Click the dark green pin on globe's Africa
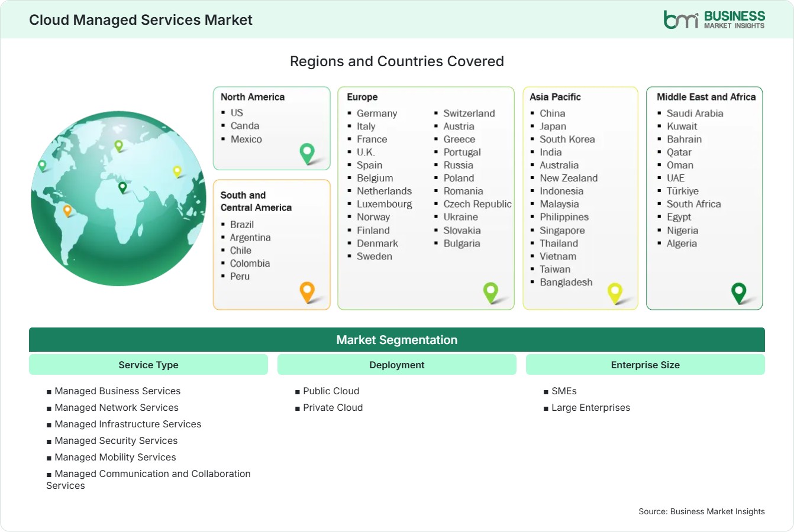The width and height of the screenshot is (794, 532). click(x=122, y=187)
